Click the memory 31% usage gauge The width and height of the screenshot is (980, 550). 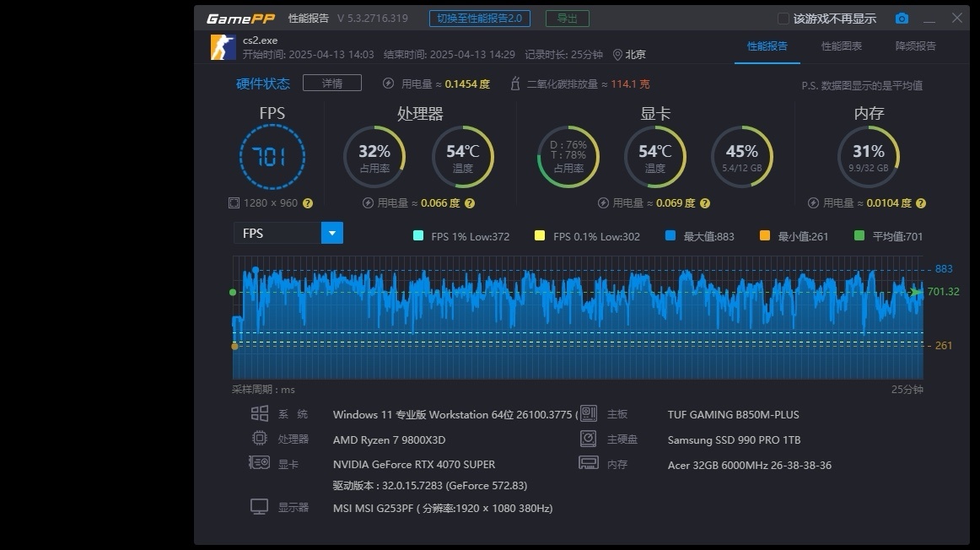[868, 157]
